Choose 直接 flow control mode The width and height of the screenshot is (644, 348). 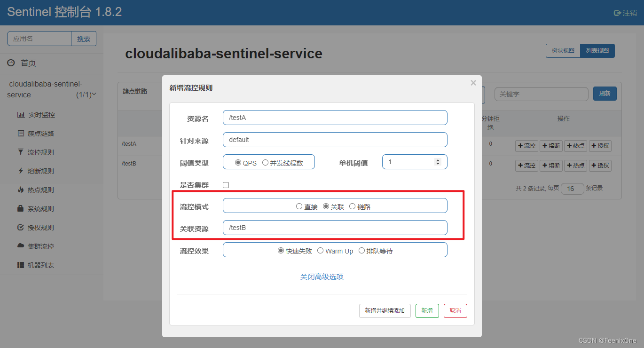point(299,206)
